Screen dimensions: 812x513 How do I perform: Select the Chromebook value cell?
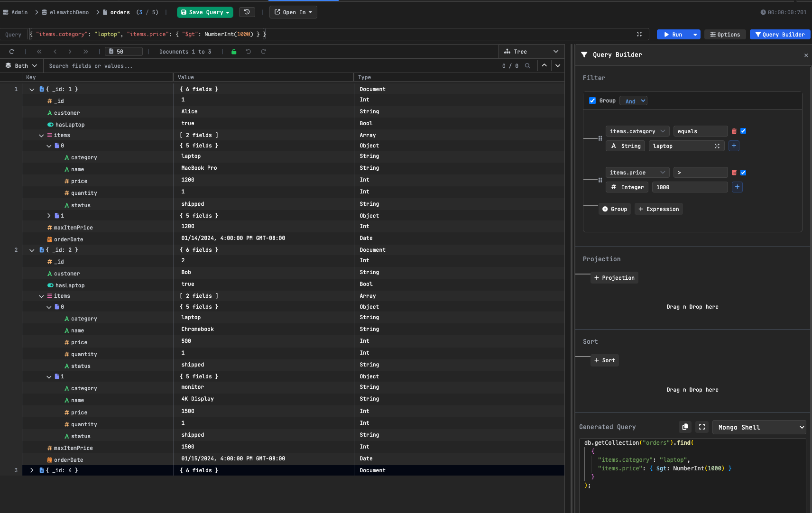point(264,329)
